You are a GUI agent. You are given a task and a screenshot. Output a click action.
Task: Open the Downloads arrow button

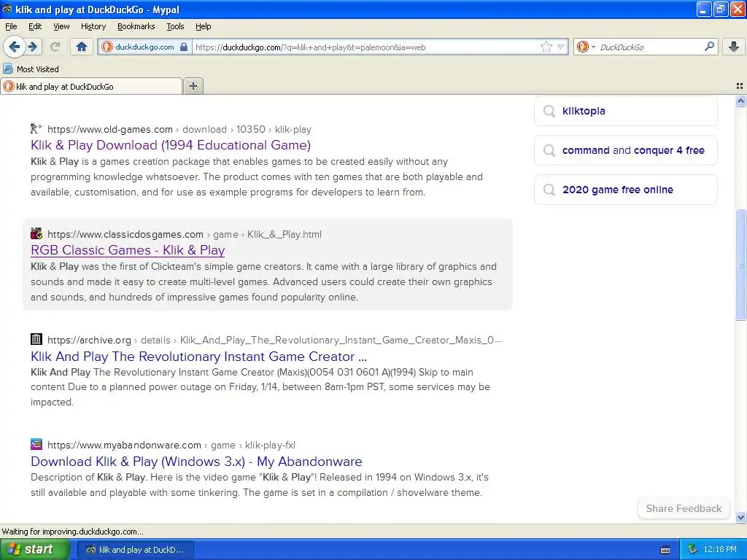(x=734, y=47)
